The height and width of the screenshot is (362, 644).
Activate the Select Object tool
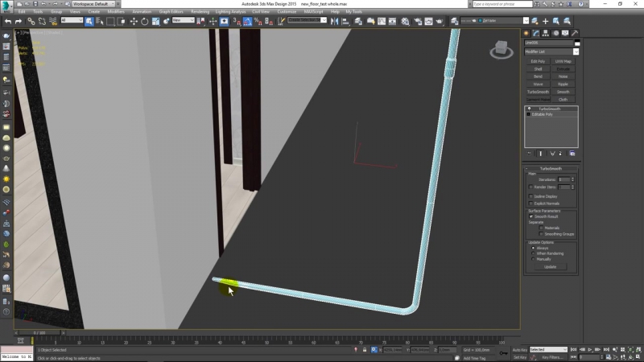[x=89, y=21]
